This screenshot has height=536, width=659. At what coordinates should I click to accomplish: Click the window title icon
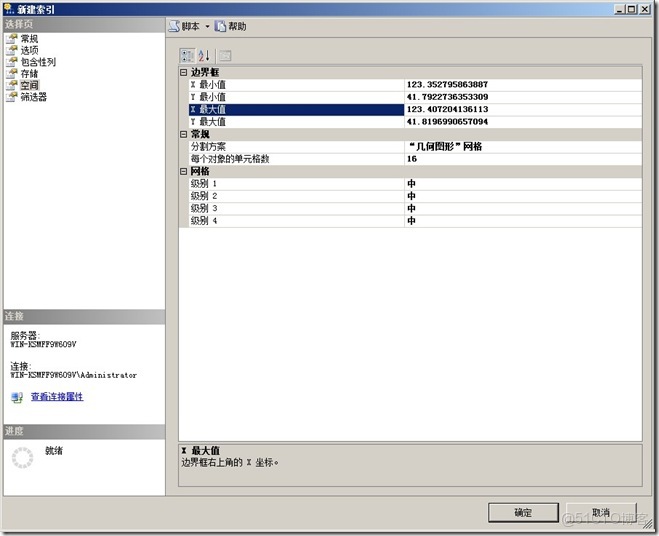[x=9, y=9]
